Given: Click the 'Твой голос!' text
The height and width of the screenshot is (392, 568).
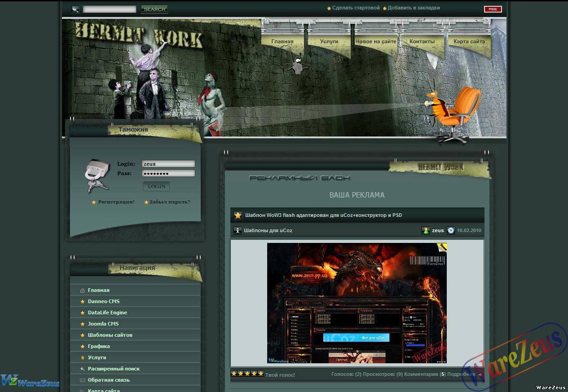Looking at the screenshot, I should pyautogui.click(x=280, y=375).
